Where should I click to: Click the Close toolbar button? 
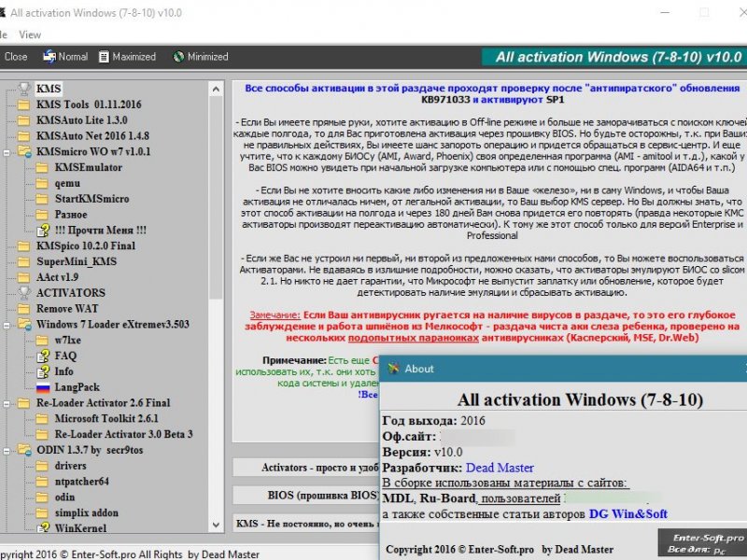14,57
